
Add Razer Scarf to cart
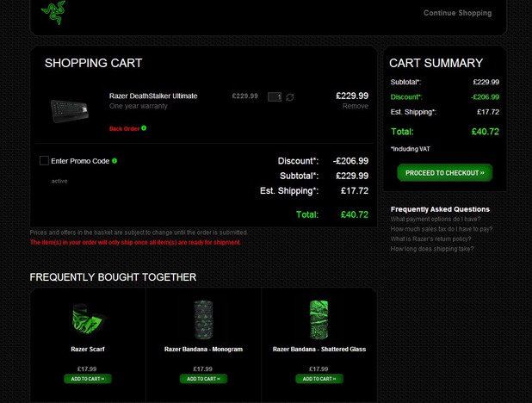[x=88, y=379]
